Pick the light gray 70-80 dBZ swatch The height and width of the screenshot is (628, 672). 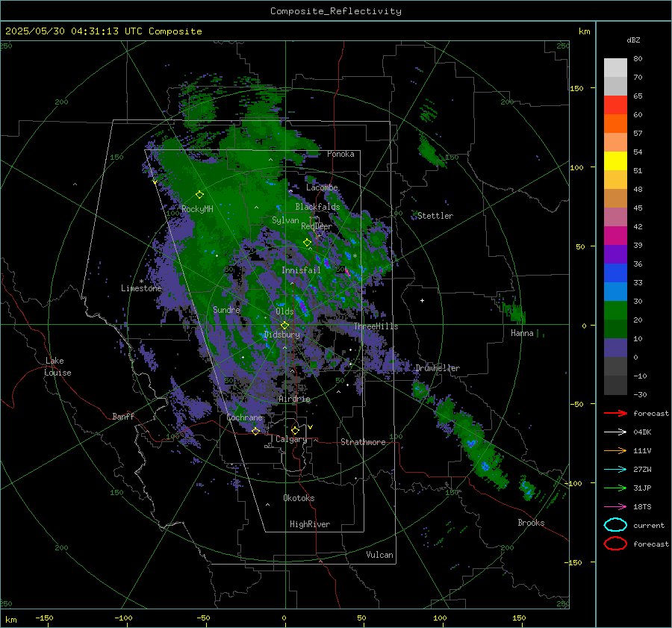click(x=615, y=68)
